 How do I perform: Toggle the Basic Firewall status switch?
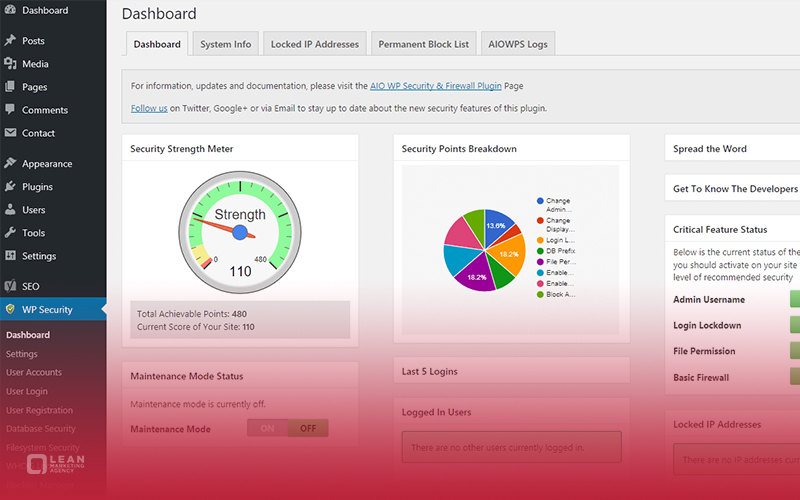[795, 376]
